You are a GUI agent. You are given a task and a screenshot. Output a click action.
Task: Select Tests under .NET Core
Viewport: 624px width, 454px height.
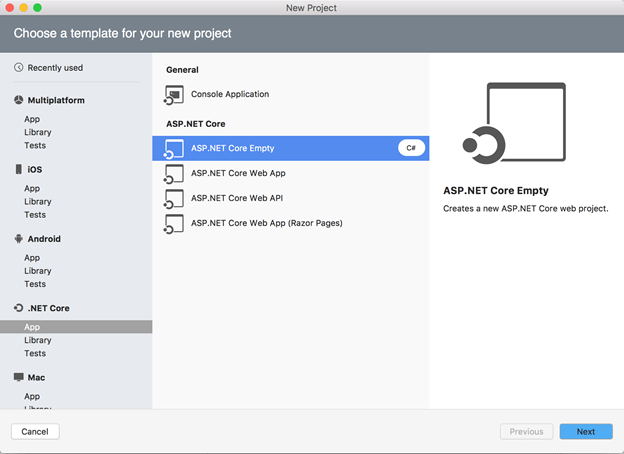pyautogui.click(x=35, y=353)
